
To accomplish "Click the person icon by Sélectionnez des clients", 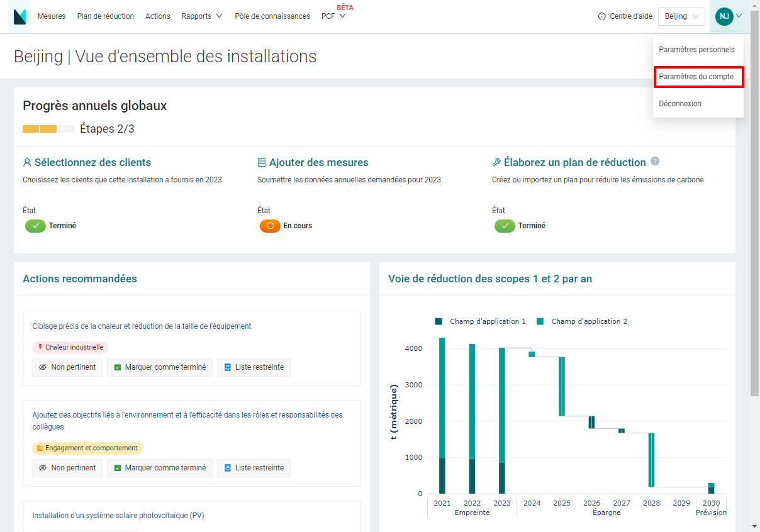I will 27,162.
